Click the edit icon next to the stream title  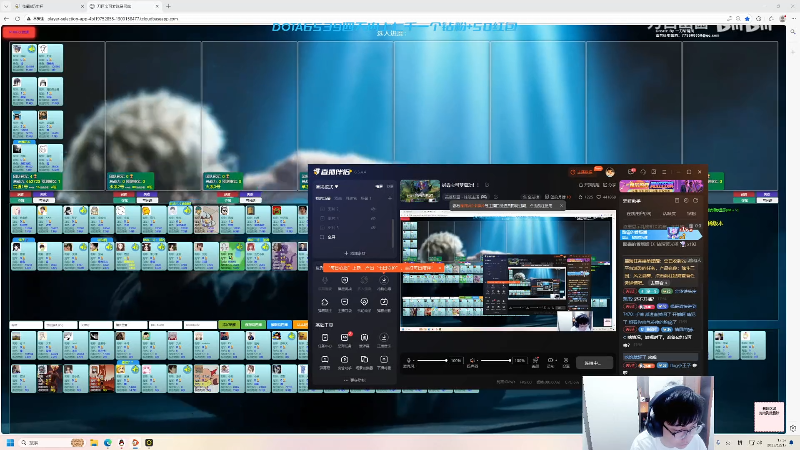(487, 185)
